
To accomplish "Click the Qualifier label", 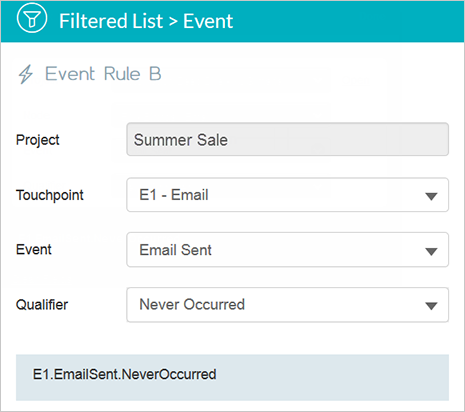I will pos(42,305).
